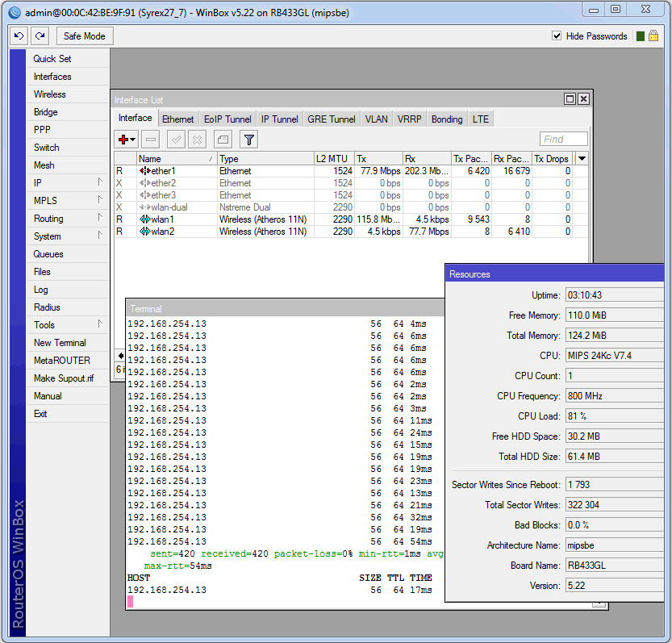This screenshot has width=672, height=643.
Task: Maximize the Interface List window
Action: pyautogui.click(x=570, y=99)
